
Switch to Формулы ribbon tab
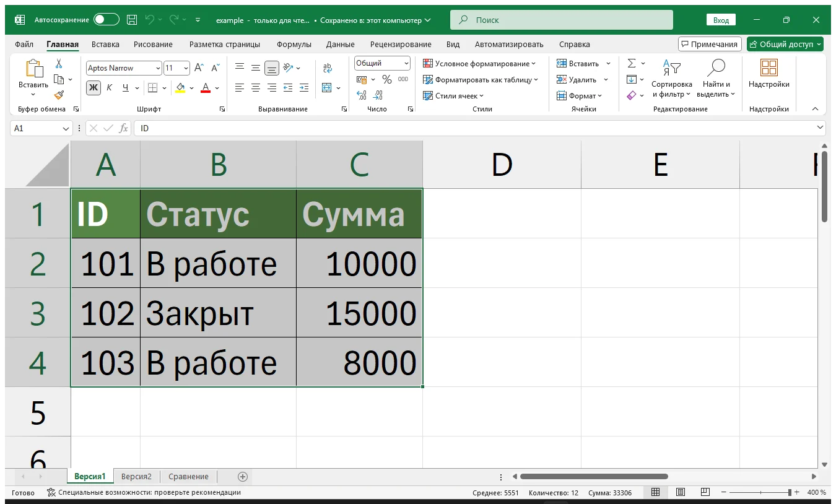(x=294, y=45)
